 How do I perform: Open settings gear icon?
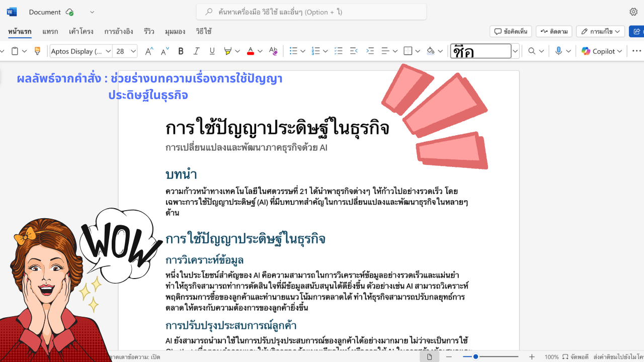click(x=633, y=12)
